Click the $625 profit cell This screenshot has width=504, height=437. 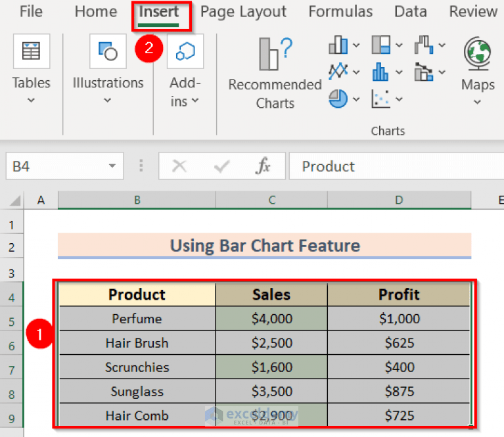coord(399,343)
